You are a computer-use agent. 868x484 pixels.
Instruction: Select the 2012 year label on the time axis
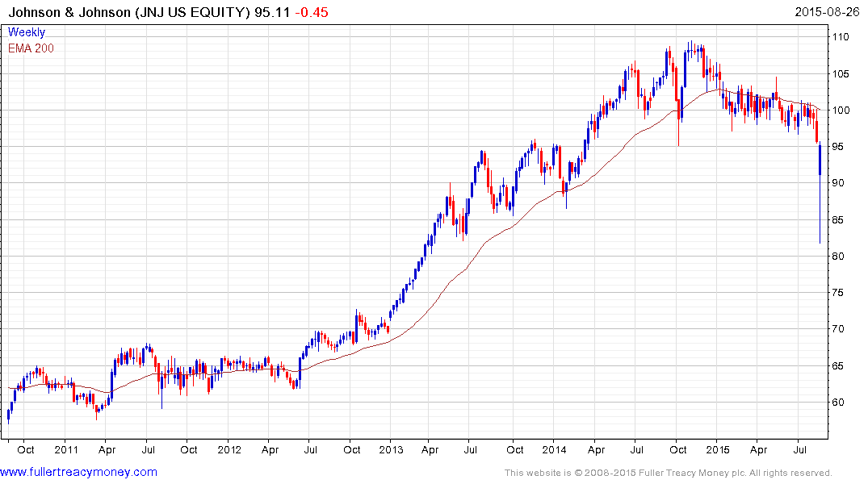229,449
